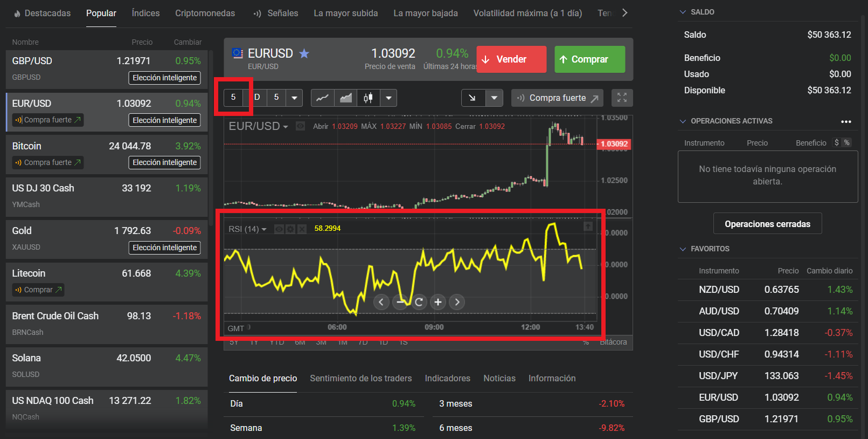Open GBP/USD Elección inteligente
The image size is (868, 439).
164,78
